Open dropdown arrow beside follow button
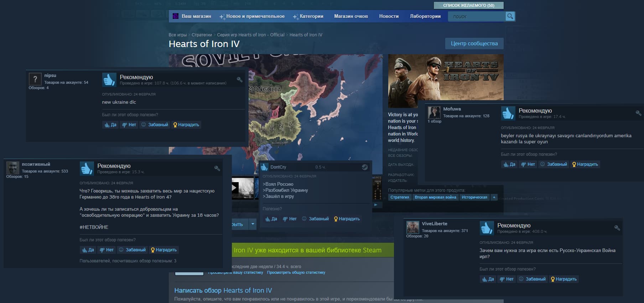 pos(253,224)
